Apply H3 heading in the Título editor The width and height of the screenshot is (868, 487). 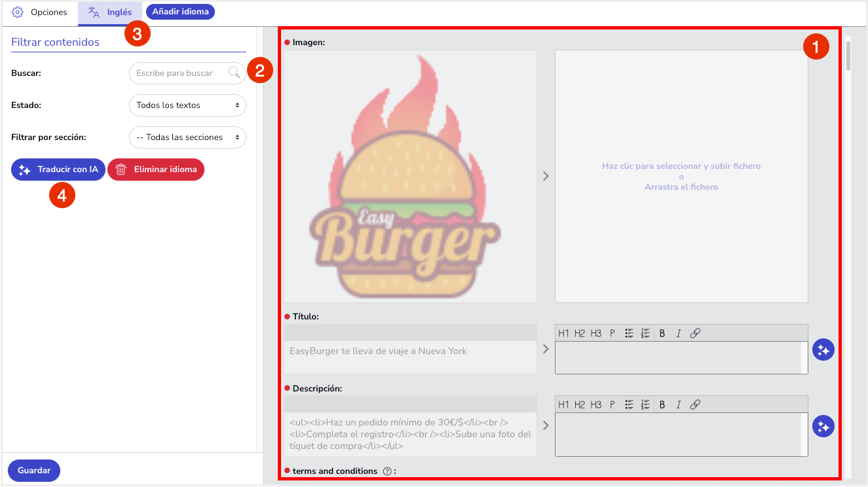[595, 333]
